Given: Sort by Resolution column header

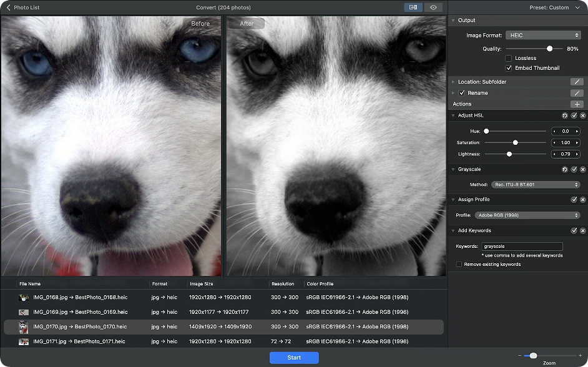Looking at the screenshot, I should click(x=283, y=284).
